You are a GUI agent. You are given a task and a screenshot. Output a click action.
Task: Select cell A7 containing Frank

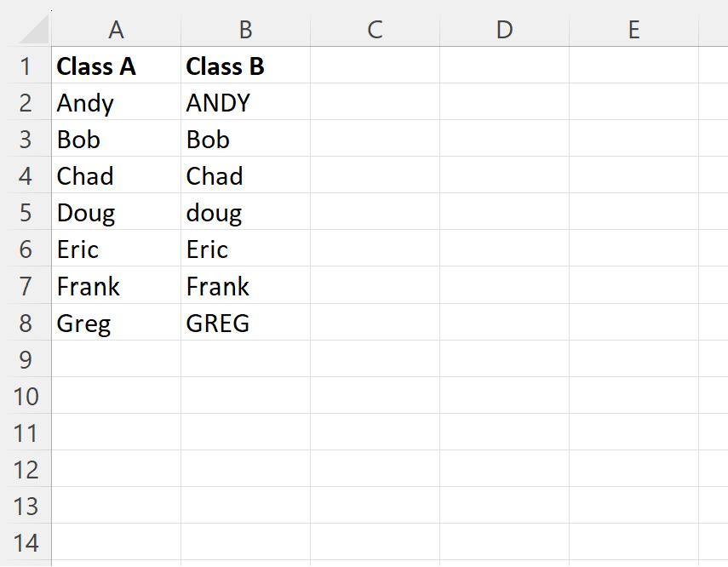click(x=116, y=285)
